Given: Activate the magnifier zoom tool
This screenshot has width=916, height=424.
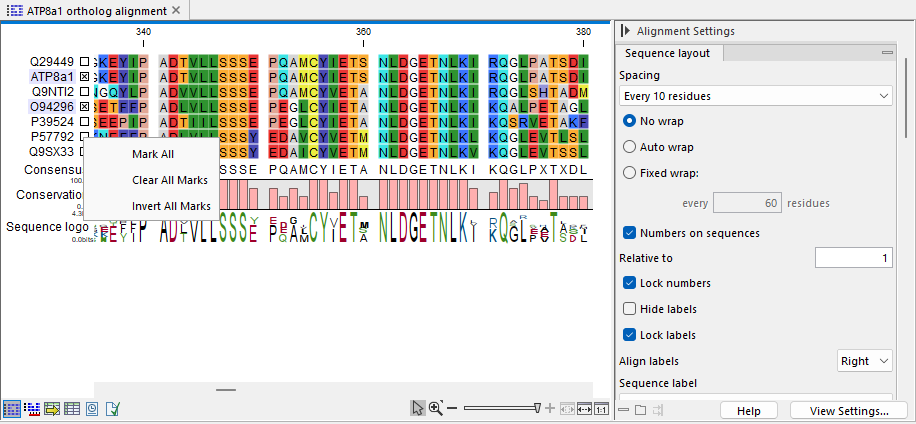Looking at the screenshot, I should coord(436,408).
